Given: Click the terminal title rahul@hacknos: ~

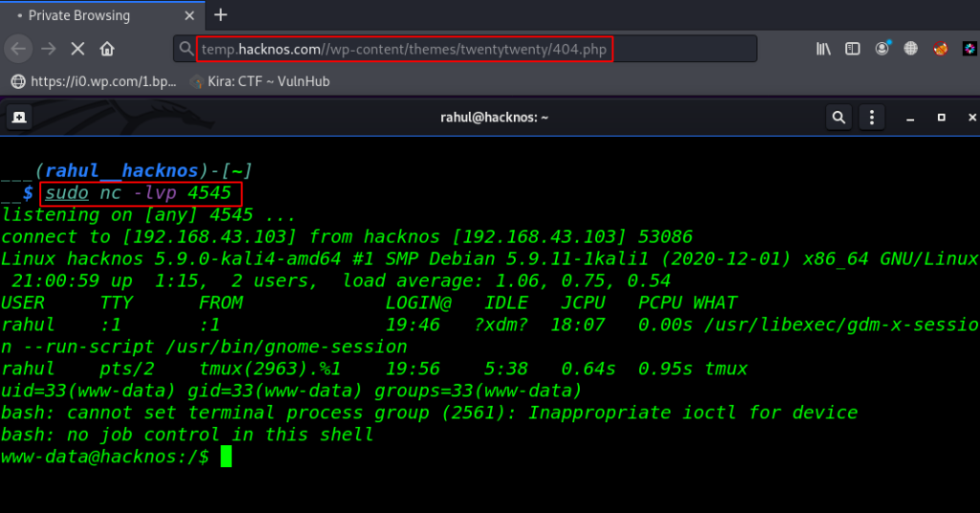Looking at the screenshot, I should 494,118.
